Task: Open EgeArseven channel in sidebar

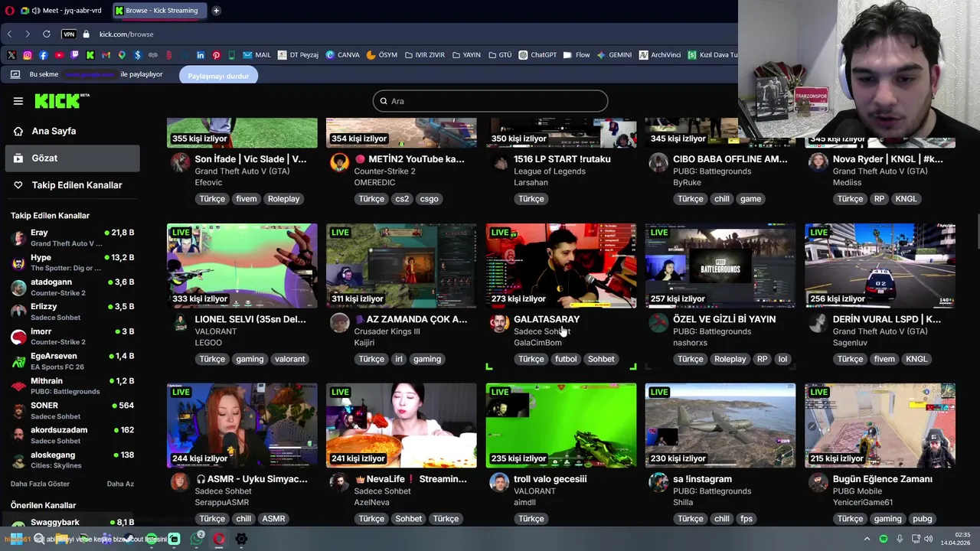Action: pyautogui.click(x=73, y=361)
